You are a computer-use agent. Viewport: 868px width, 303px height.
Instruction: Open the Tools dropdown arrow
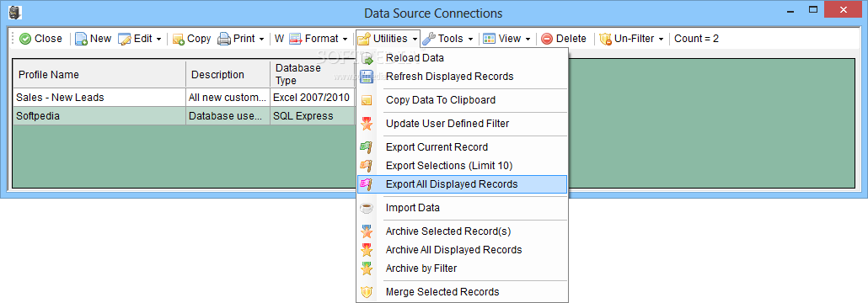click(470, 40)
